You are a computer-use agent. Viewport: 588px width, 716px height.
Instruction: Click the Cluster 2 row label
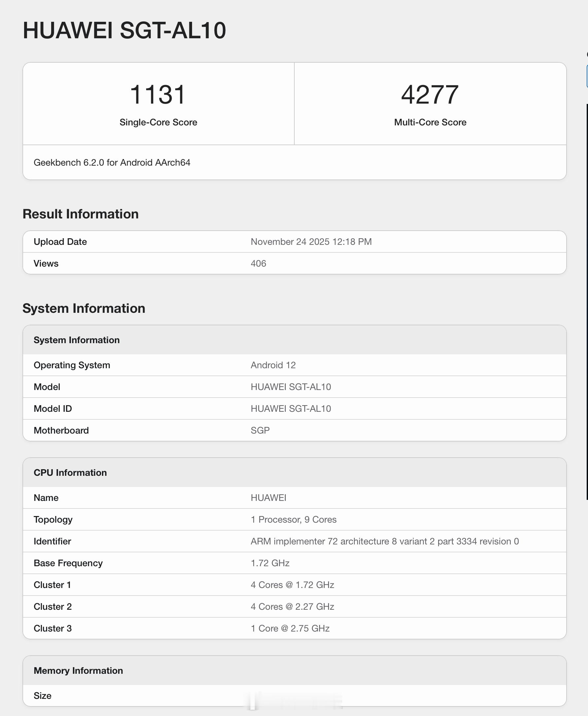pyautogui.click(x=53, y=606)
